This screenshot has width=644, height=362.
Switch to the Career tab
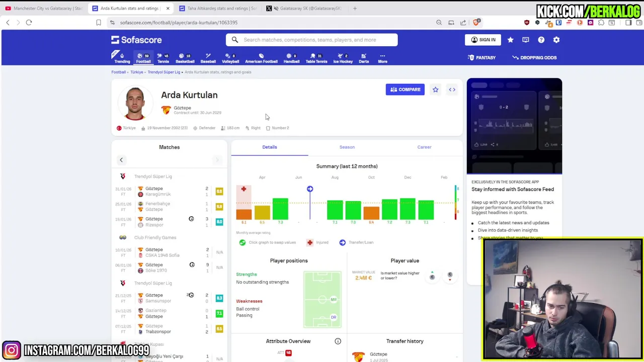point(424,147)
